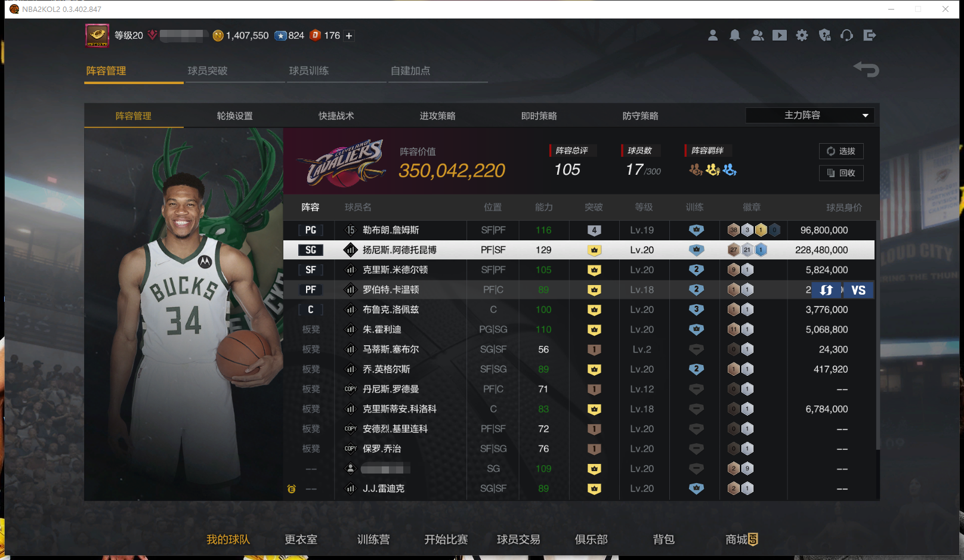The height and width of the screenshot is (560, 964).
Task: Open the settings gear icon
Action: pyautogui.click(x=802, y=36)
